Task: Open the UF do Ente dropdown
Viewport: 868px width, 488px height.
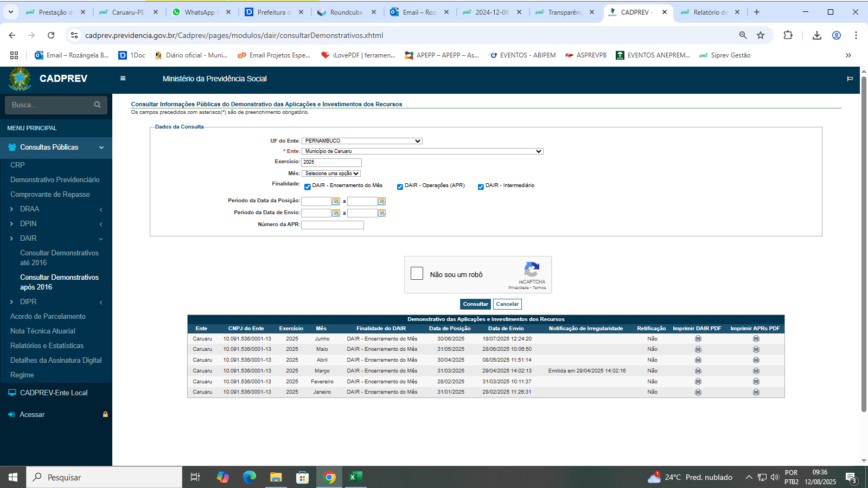Action: [x=362, y=141]
